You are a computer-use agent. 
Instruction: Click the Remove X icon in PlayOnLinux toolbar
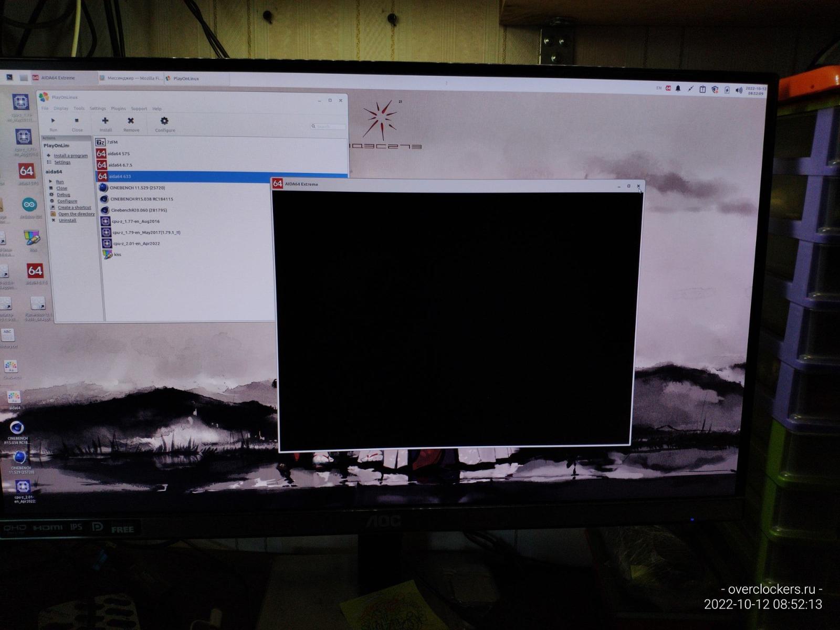pos(131,121)
